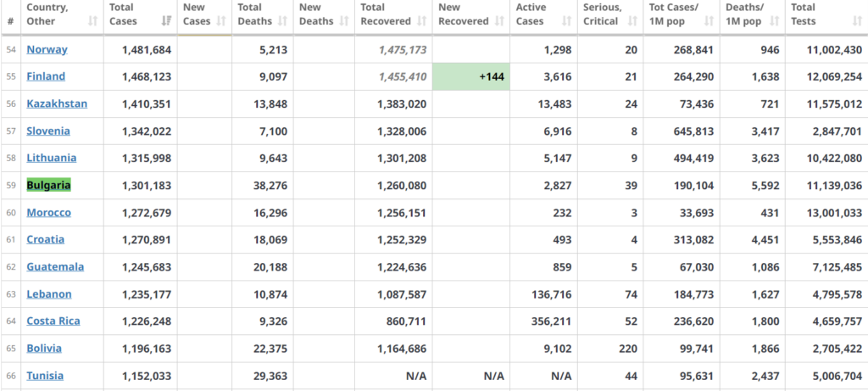Select Slovenia tot cases/1M 645,813
Screen dimensions: 868x391
click(x=693, y=131)
